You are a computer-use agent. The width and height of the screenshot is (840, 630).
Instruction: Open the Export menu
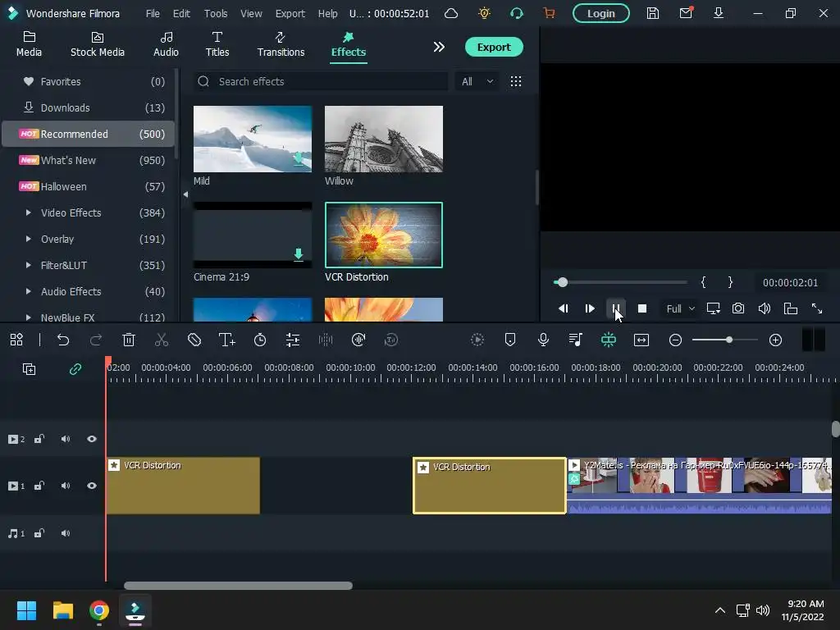point(290,13)
